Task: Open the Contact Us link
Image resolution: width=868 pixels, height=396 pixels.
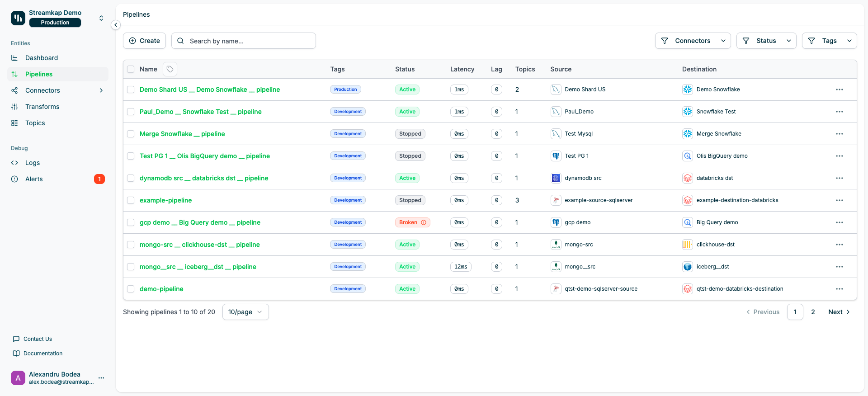Action: [x=33, y=339]
